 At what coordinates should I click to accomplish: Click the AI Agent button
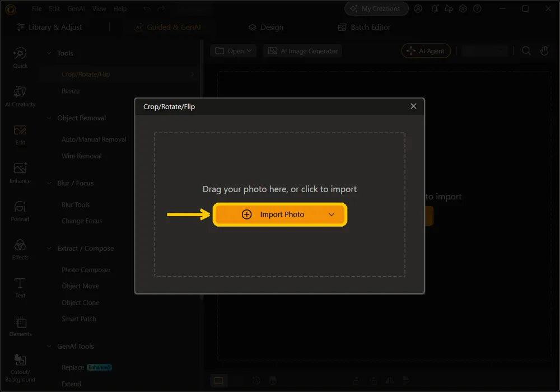[x=426, y=51]
